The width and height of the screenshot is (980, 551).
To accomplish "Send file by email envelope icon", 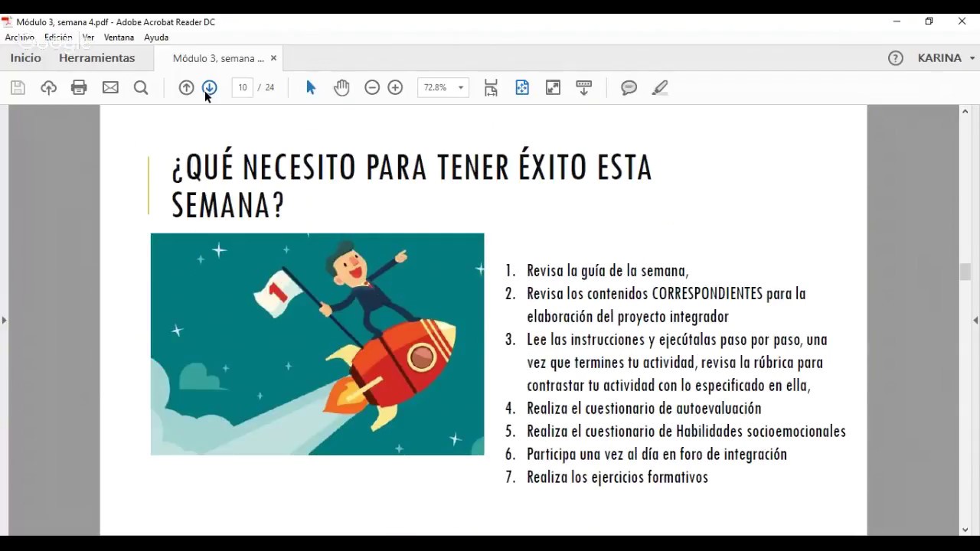I will pos(110,88).
